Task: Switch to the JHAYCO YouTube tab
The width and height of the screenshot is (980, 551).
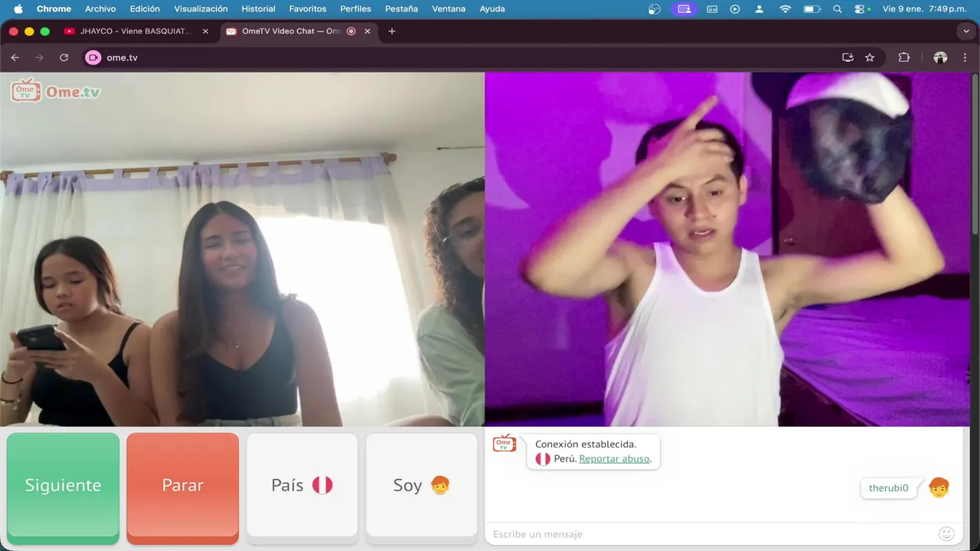Action: (136, 31)
